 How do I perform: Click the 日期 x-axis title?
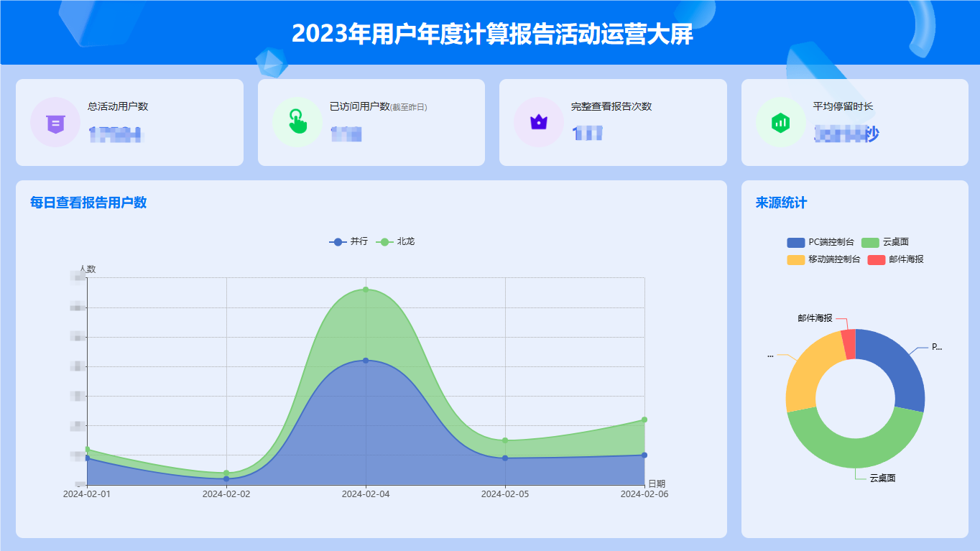tap(657, 483)
